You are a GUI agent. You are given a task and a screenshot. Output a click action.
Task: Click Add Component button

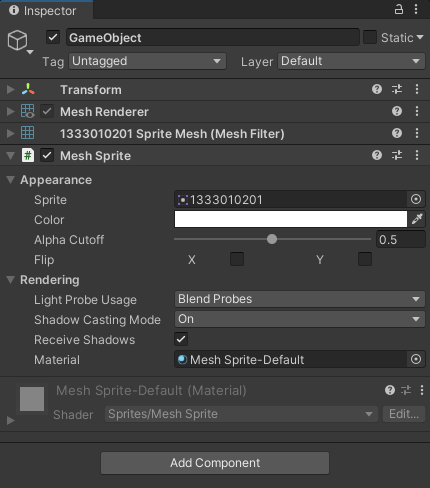point(215,463)
